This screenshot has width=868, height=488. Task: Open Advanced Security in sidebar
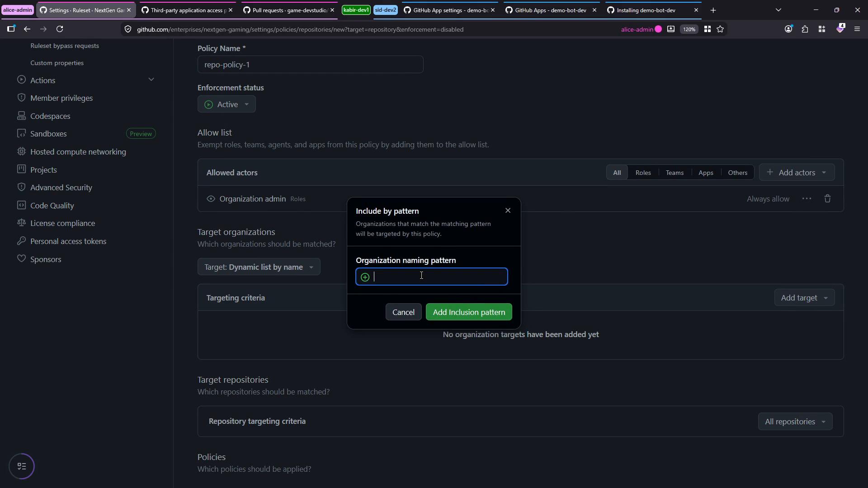[61, 188]
